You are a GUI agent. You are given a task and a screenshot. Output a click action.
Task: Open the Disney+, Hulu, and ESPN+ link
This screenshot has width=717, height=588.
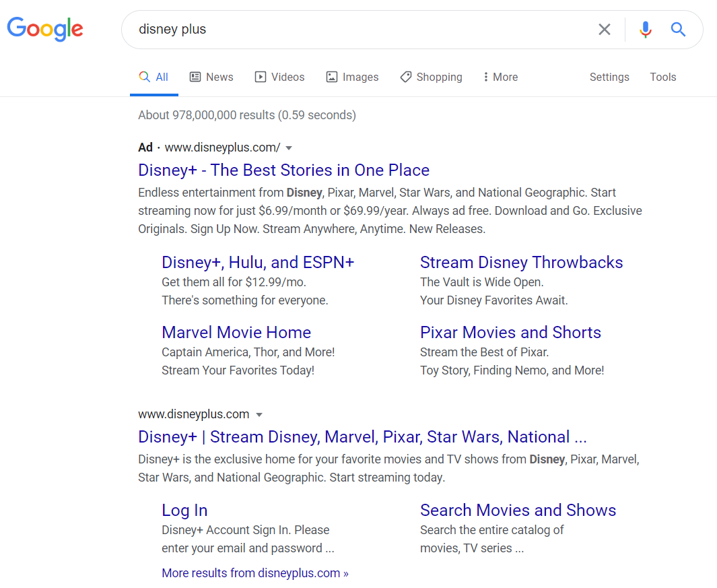tap(258, 262)
